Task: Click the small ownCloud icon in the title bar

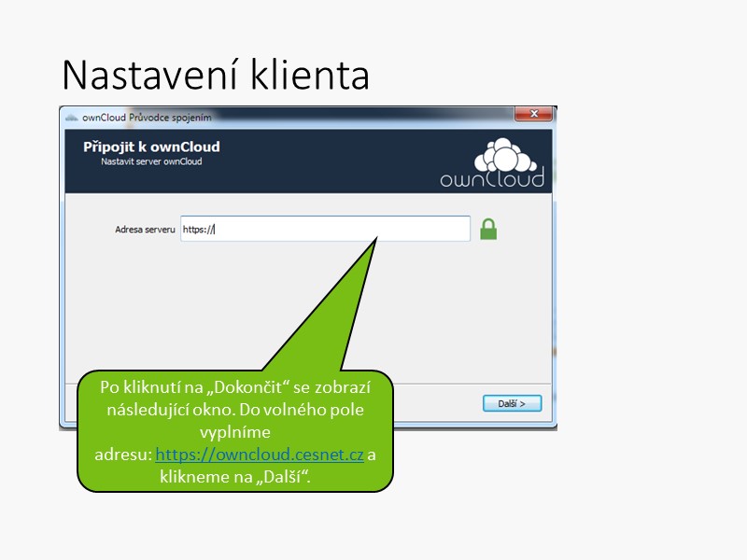Action: pos(71,116)
